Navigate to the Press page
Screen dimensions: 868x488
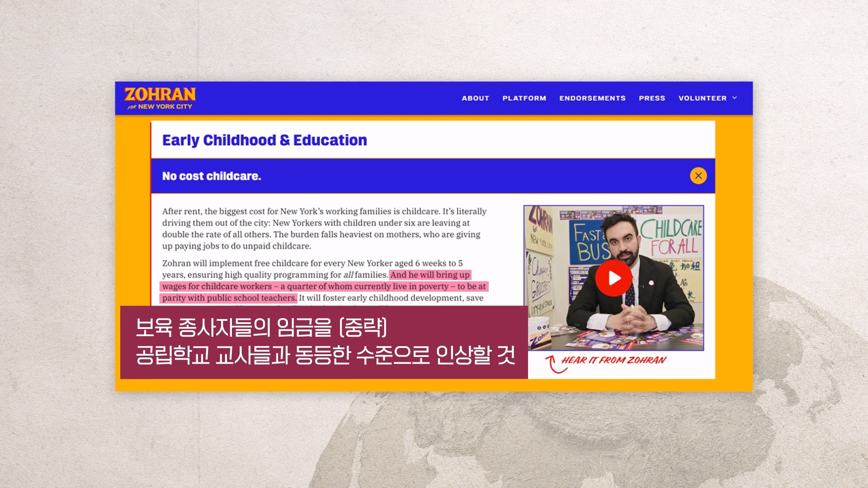(x=651, y=98)
